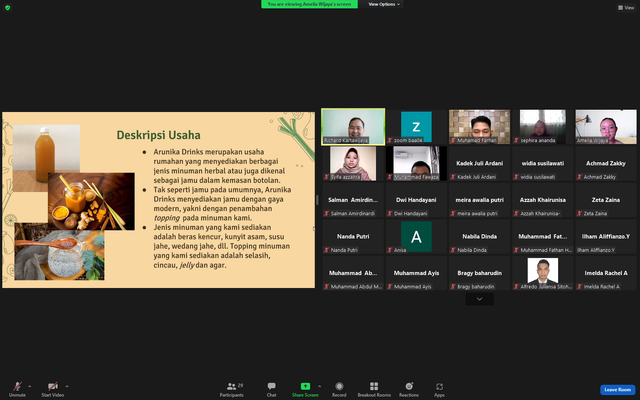Viewport: 640px width, 400px height.
Task: Select sephira ananda's video tile
Action: [542, 127]
